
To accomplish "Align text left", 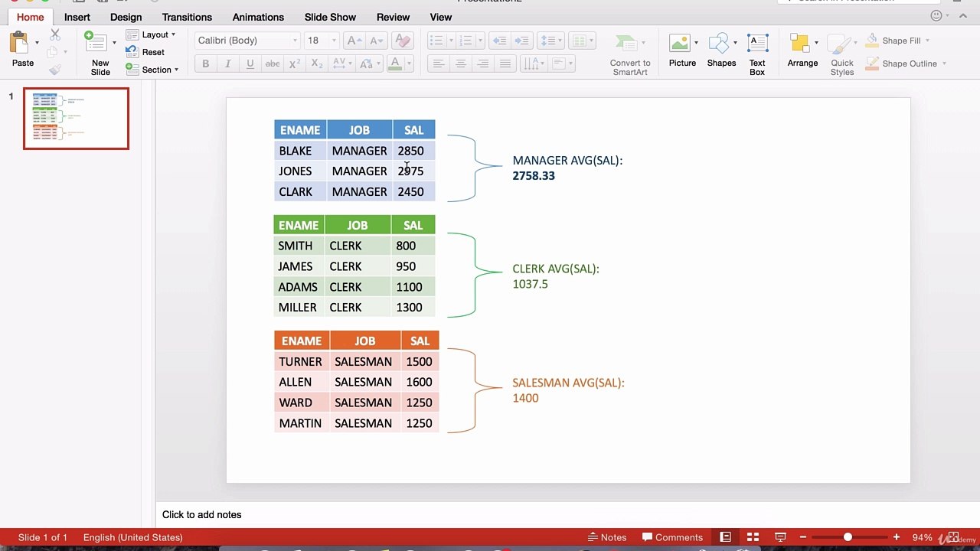I will pos(438,64).
